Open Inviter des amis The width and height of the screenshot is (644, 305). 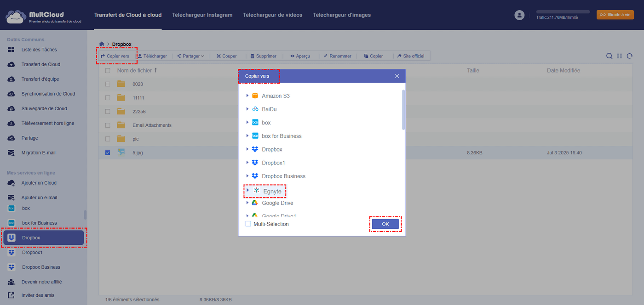38,295
